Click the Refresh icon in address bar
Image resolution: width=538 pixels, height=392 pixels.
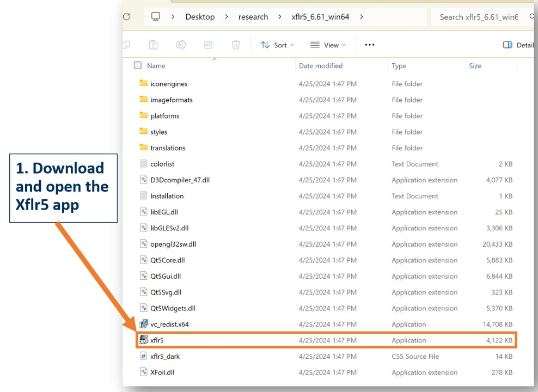(127, 17)
